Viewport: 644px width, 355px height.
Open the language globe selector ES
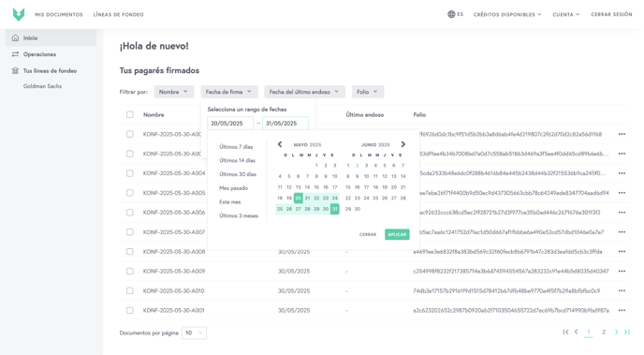point(455,14)
